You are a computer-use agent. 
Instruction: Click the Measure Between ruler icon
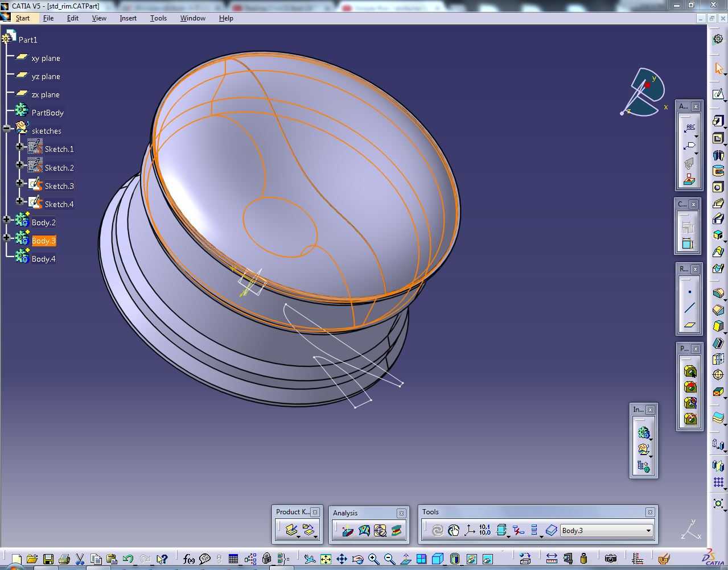point(552,559)
